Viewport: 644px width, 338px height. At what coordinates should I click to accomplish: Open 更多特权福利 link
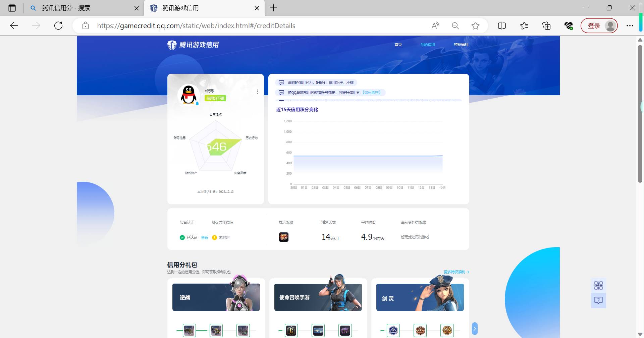pyautogui.click(x=454, y=272)
